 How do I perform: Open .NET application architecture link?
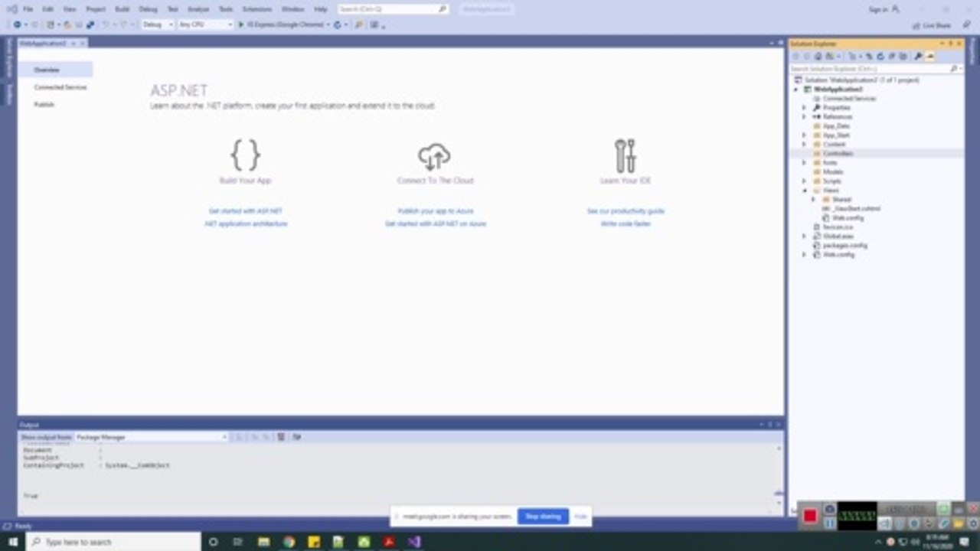click(x=246, y=223)
